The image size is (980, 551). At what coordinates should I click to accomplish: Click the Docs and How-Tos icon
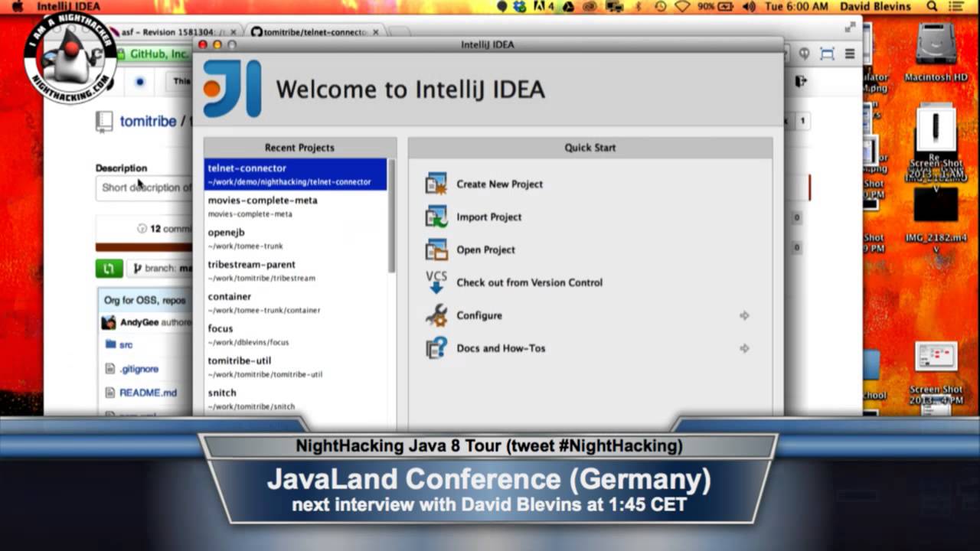(436, 348)
